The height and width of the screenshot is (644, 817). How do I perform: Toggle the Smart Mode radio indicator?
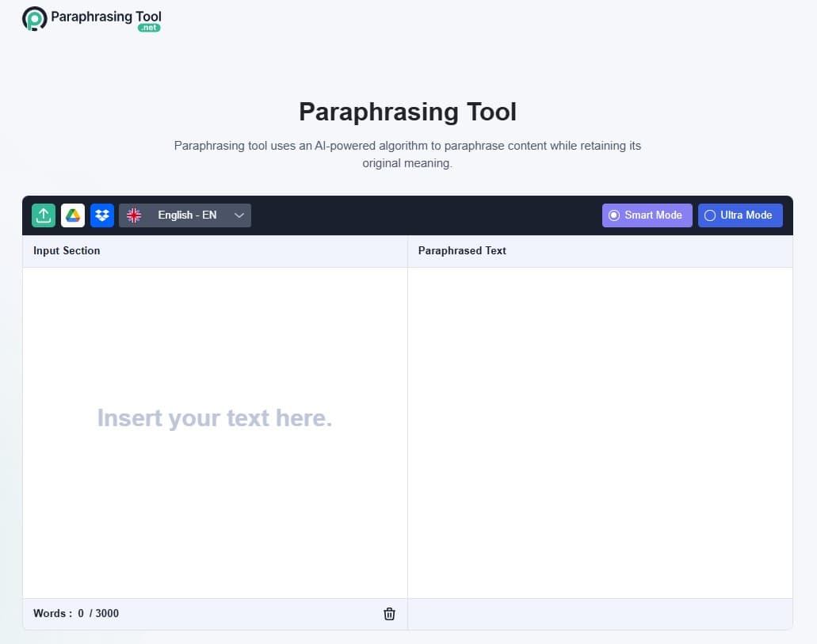[x=615, y=215]
